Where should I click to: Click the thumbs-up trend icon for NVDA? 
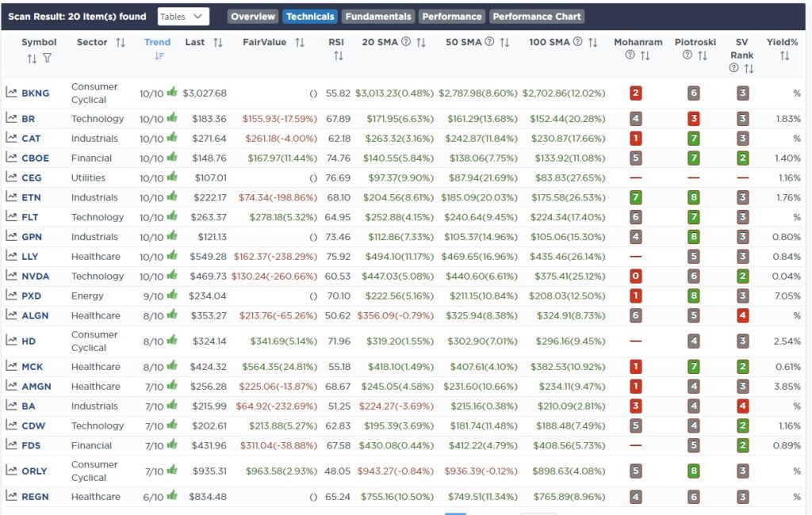172,275
